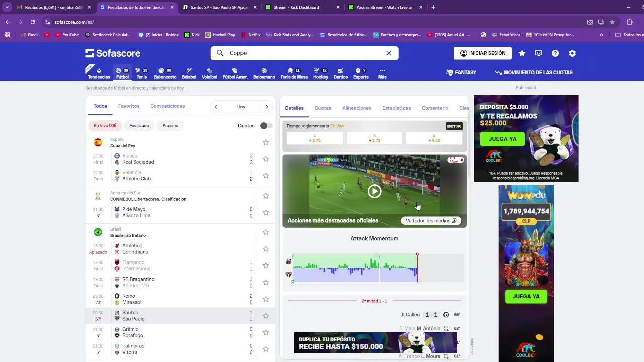Open the Cuotas match tab

(323, 108)
